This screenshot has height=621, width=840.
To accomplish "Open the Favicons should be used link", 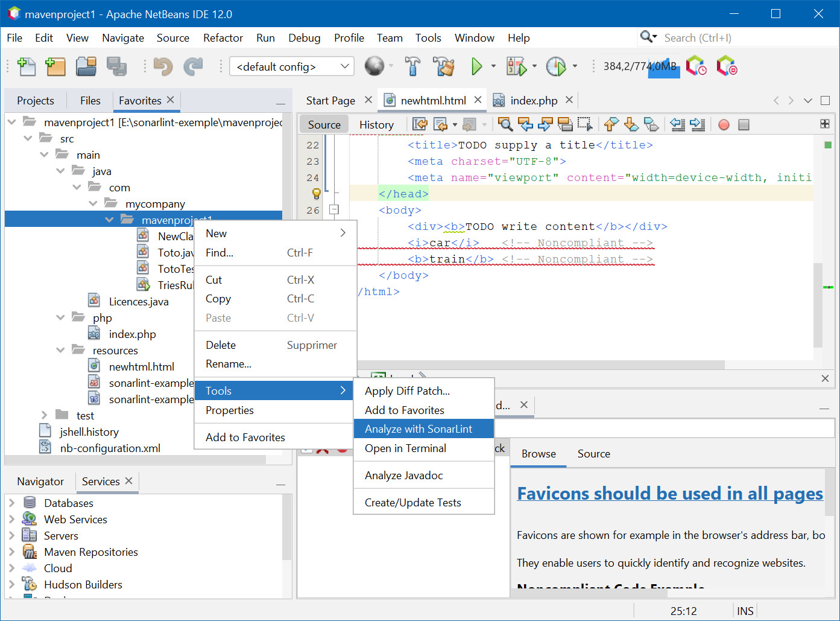I will tap(669, 494).
